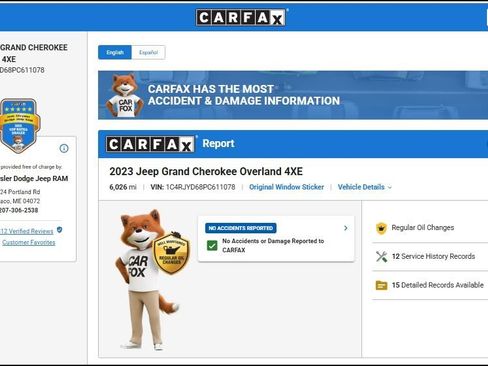Screen dimensions: 488x366
Task: Click the Regular Oil Changes crest icon
Action: click(381, 228)
